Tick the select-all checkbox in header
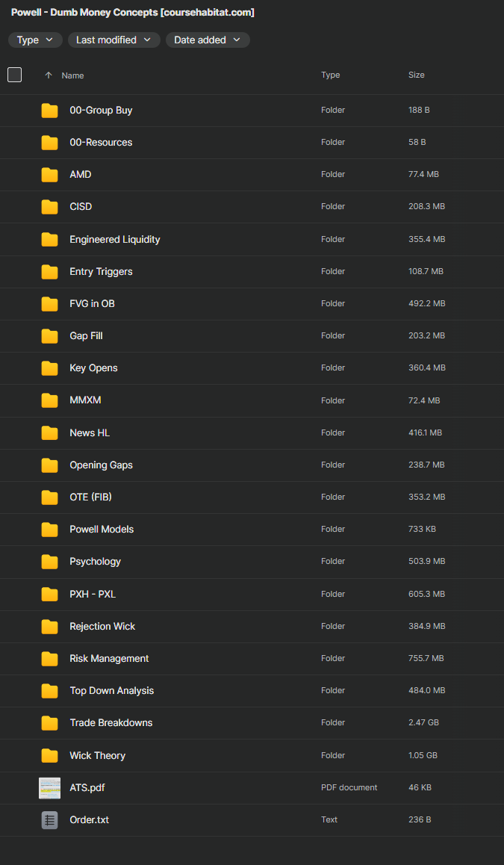Viewport: 504px width, 865px height. pyautogui.click(x=15, y=75)
